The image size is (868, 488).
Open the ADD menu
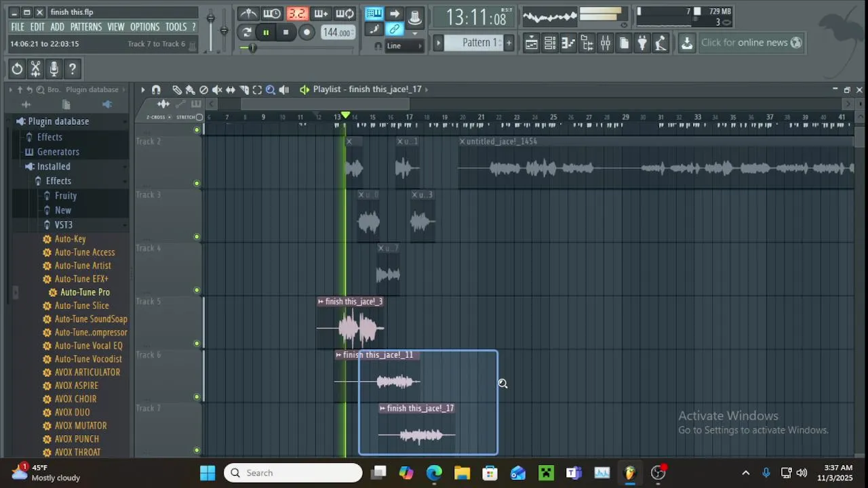57,26
